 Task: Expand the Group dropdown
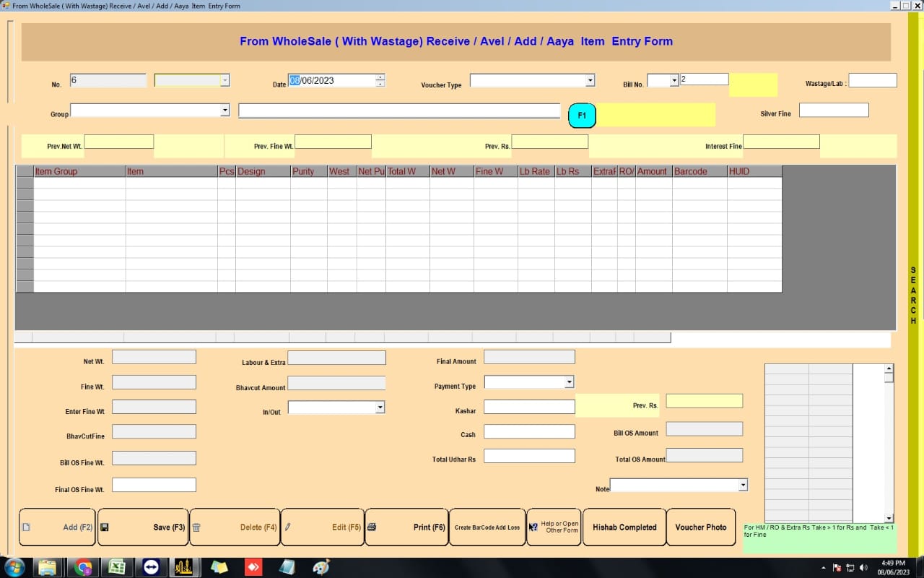click(x=225, y=110)
